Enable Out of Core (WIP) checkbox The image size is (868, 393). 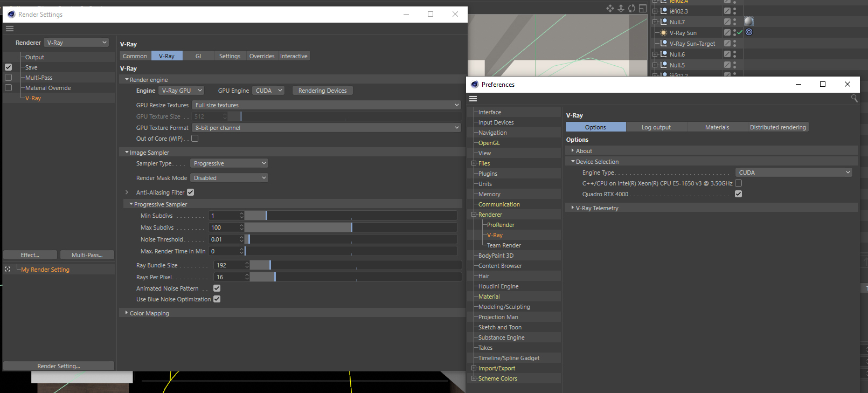pyautogui.click(x=195, y=139)
